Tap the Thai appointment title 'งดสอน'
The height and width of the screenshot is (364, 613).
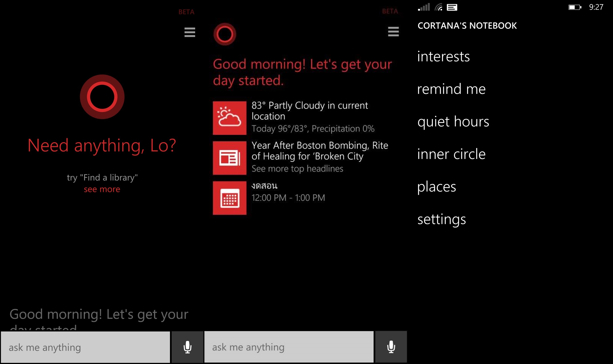(265, 186)
